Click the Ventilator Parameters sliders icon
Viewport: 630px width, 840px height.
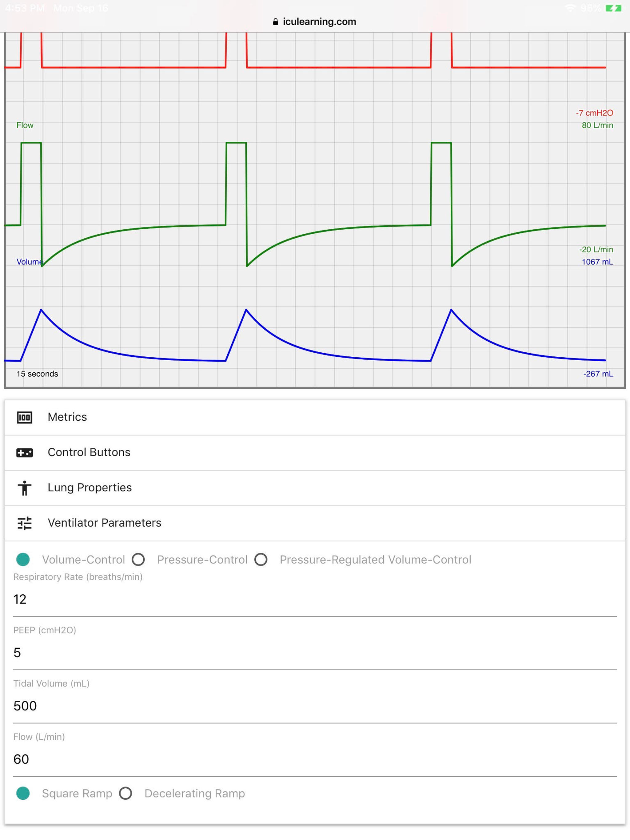[x=24, y=523]
